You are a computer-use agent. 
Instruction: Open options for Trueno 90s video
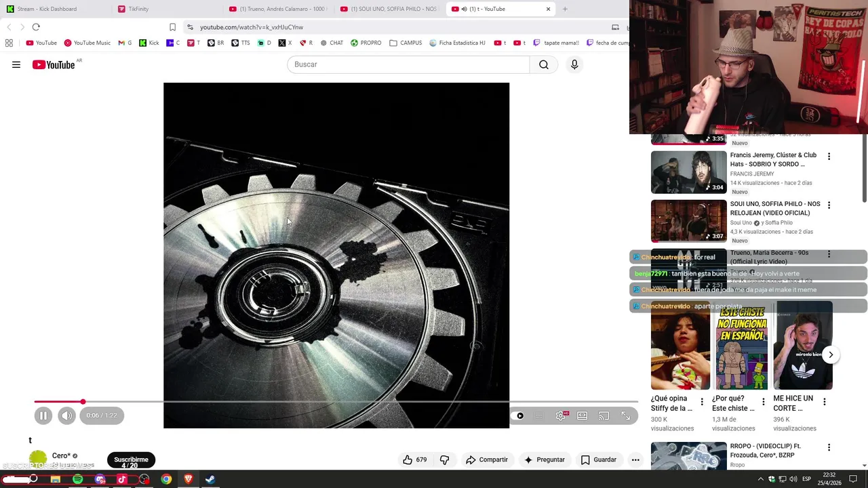[829, 254]
